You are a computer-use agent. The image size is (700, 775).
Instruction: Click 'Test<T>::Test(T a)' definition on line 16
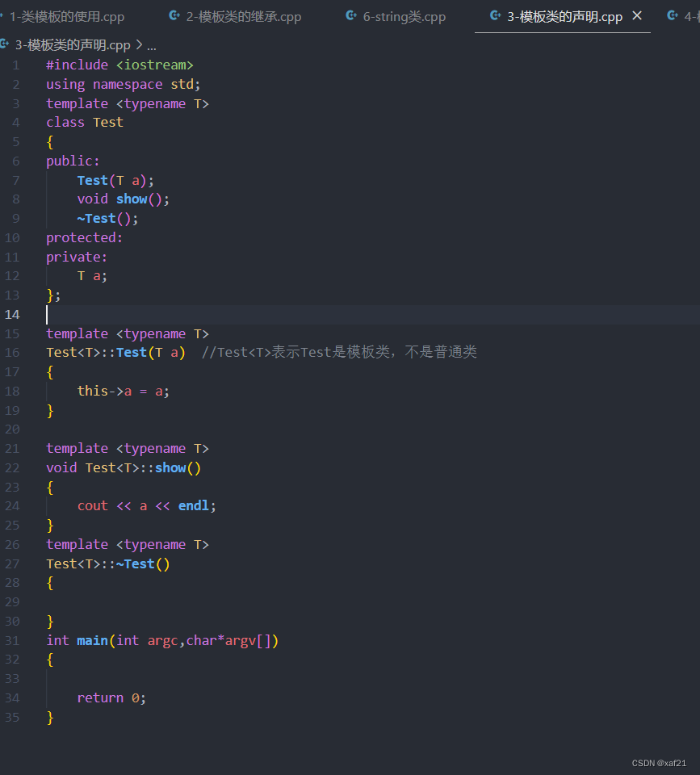pyautogui.click(x=115, y=353)
